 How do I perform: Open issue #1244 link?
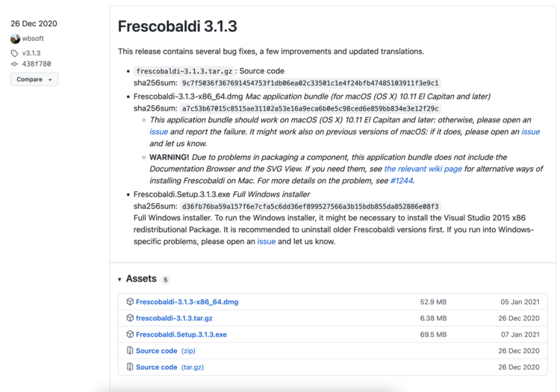(x=401, y=181)
